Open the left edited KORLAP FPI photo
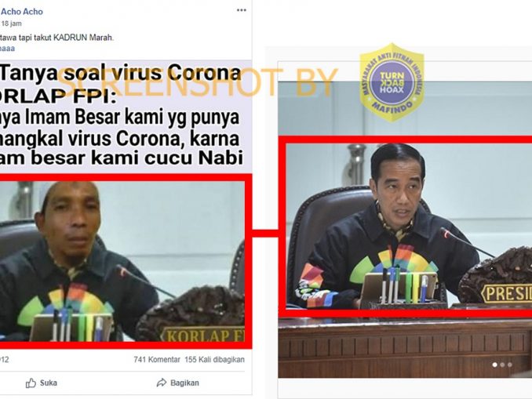The height and width of the screenshot is (399, 532). click(122, 261)
